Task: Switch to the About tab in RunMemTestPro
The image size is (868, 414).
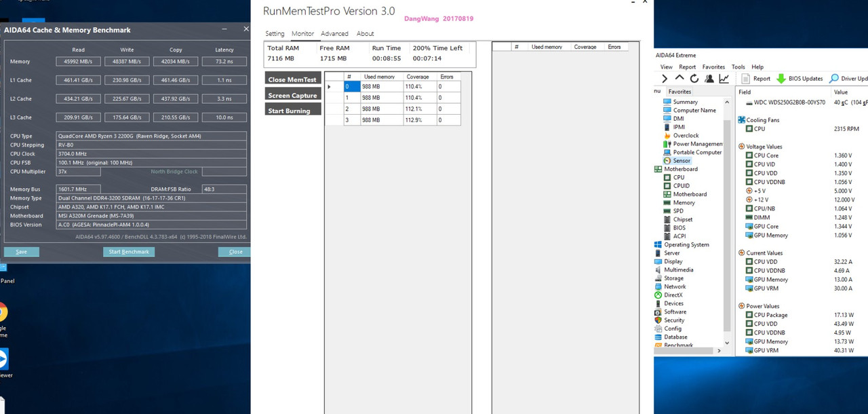Action: (x=366, y=34)
